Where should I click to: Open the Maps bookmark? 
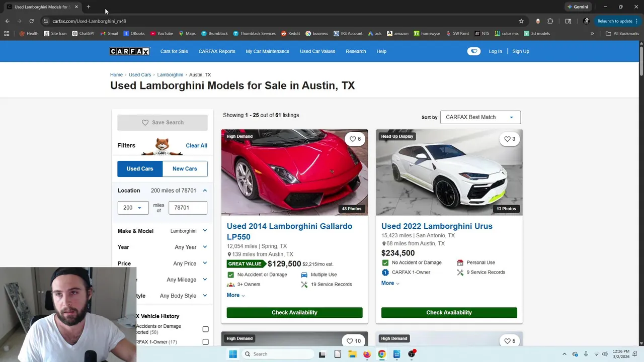coord(187,34)
